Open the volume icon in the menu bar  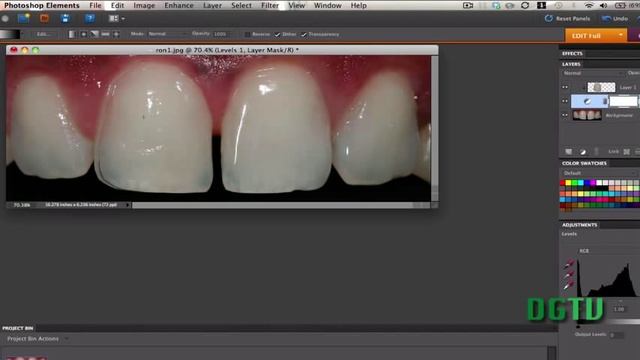coord(604,5)
